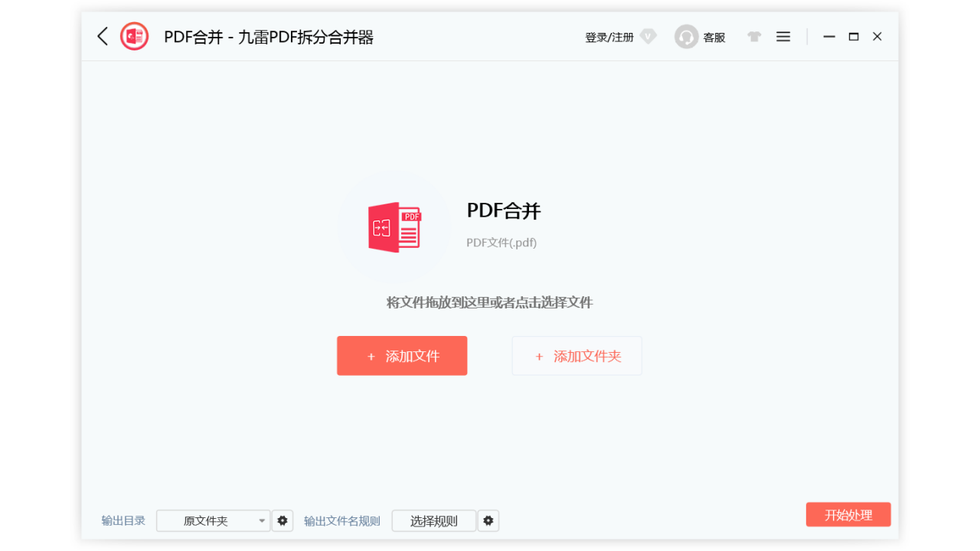Minimize the application window

[829, 36]
